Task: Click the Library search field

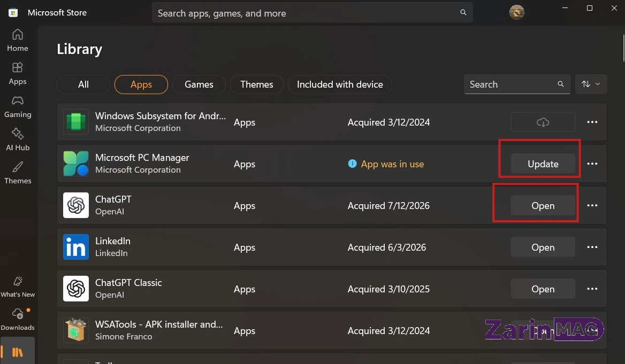Action: coord(517,84)
